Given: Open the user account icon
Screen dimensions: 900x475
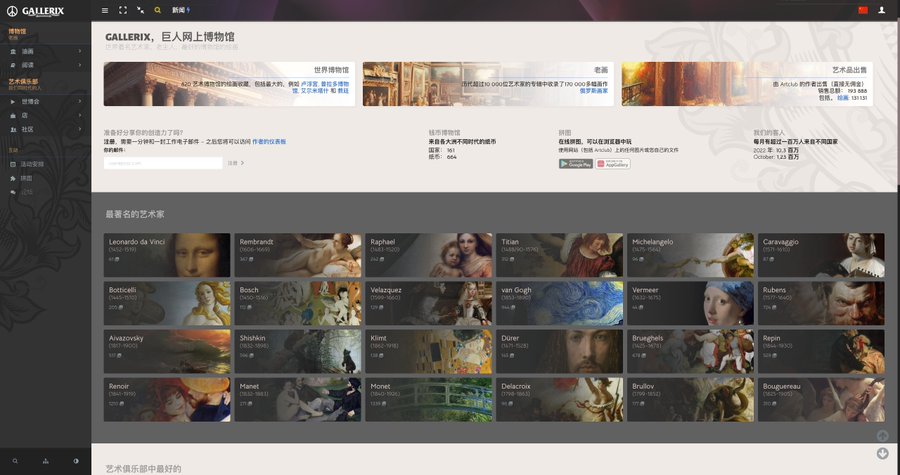Looking at the screenshot, I should click(882, 10).
